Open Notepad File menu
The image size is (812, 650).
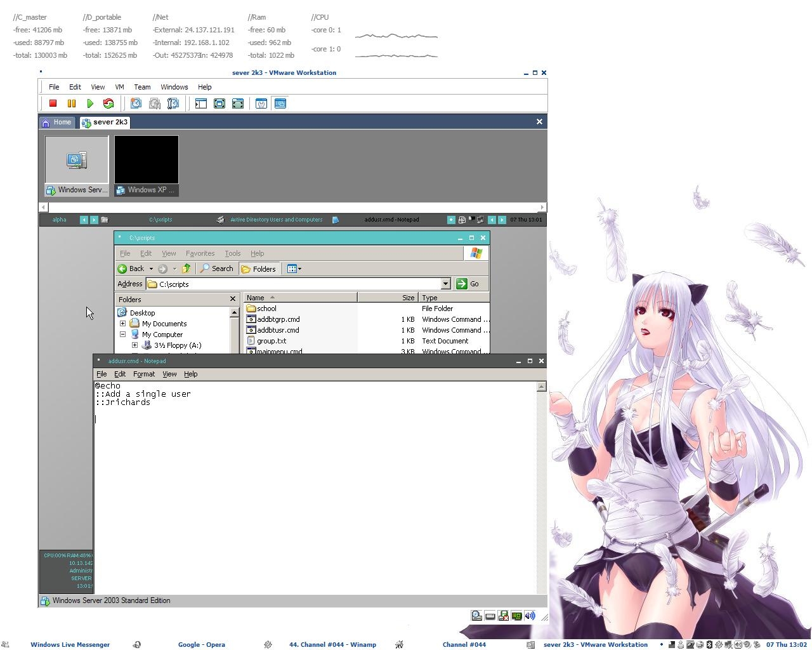pos(101,374)
